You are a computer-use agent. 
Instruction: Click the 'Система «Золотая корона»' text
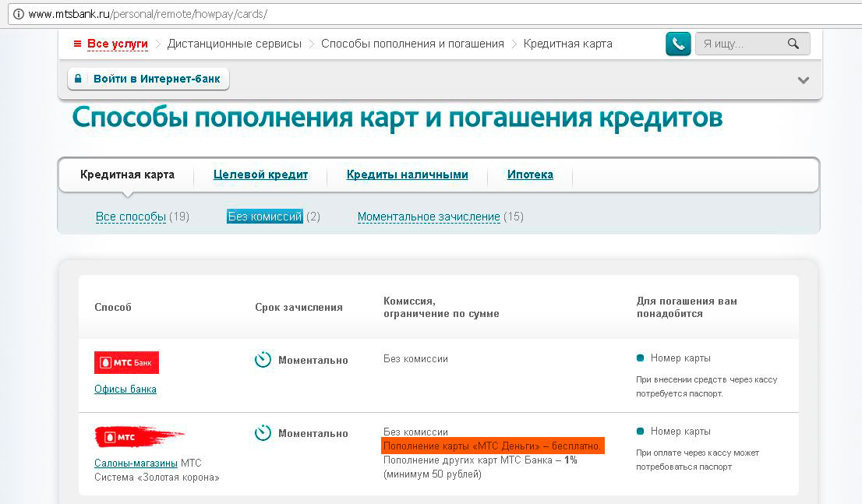click(x=157, y=477)
